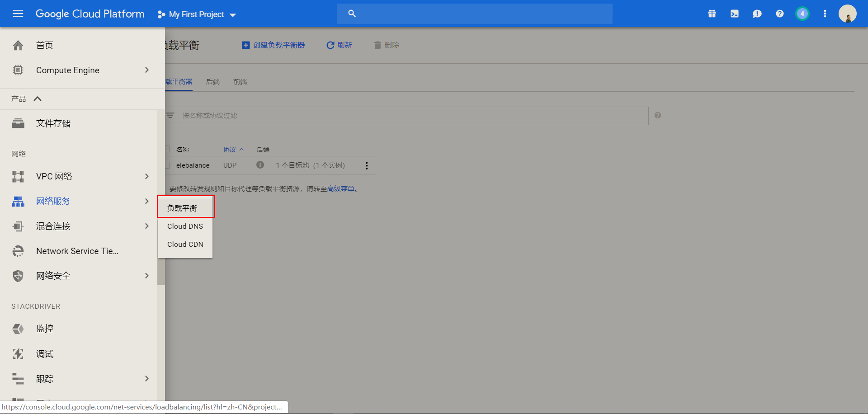Click the home icon beside 首页

pos(18,45)
